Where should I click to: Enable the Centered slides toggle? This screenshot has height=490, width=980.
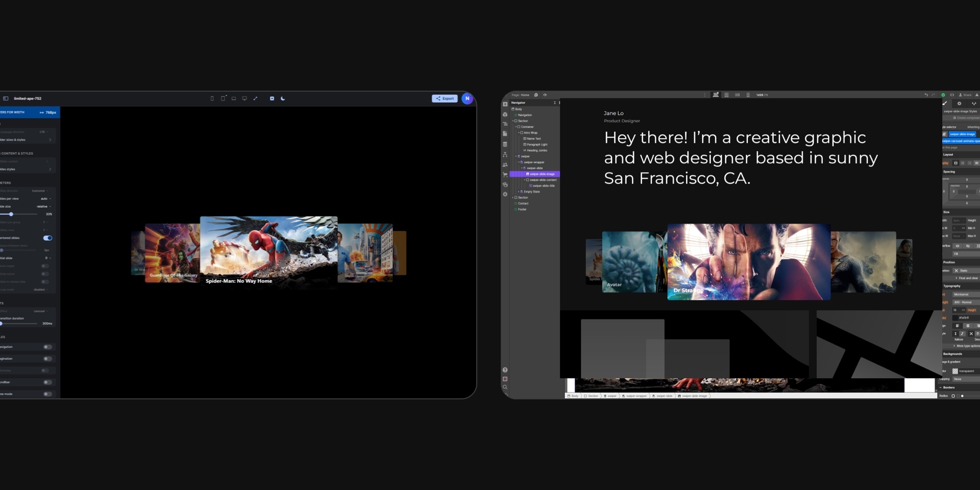pyautogui.click(x=48, y=238)
